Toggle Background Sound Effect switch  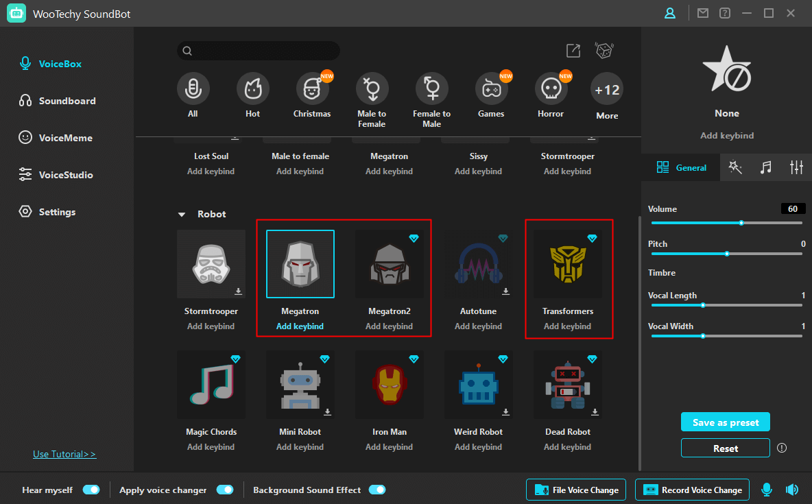pos(377,490)
